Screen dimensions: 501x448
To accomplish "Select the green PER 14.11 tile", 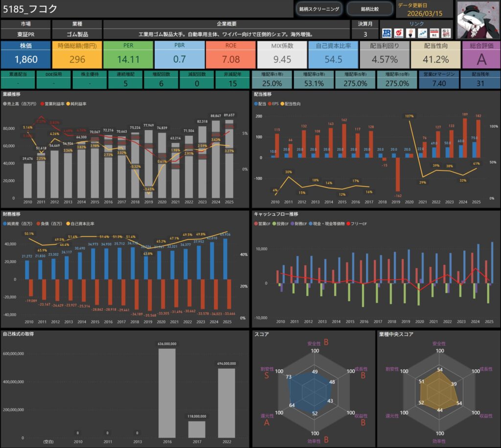I will [x=128, y=55].
